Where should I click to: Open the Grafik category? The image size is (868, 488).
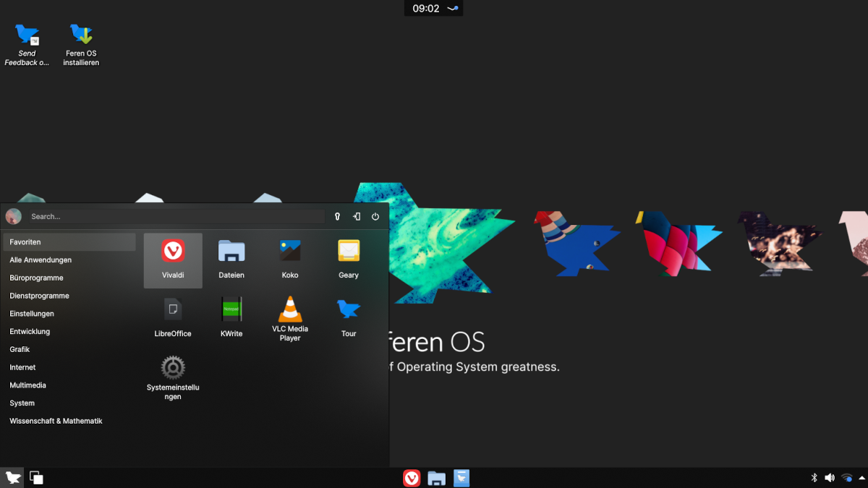pos(69,349)
